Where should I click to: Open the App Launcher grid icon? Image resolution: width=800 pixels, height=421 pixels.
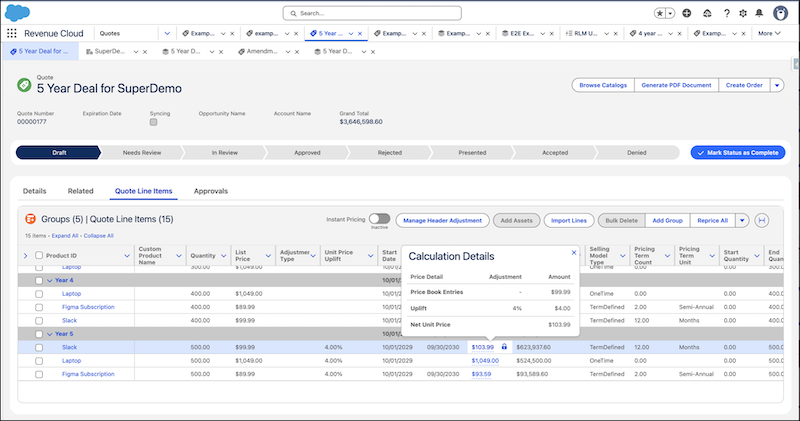click(12, 33)
